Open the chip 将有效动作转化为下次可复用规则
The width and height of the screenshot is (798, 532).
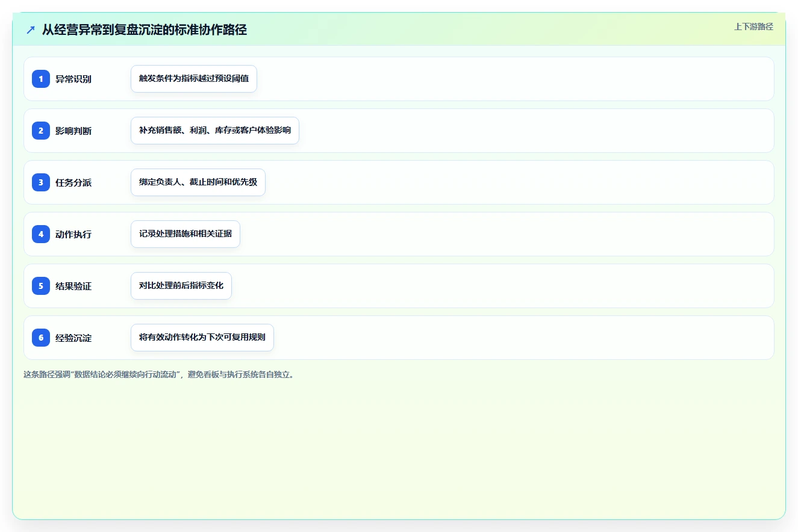tap(202, 338)
